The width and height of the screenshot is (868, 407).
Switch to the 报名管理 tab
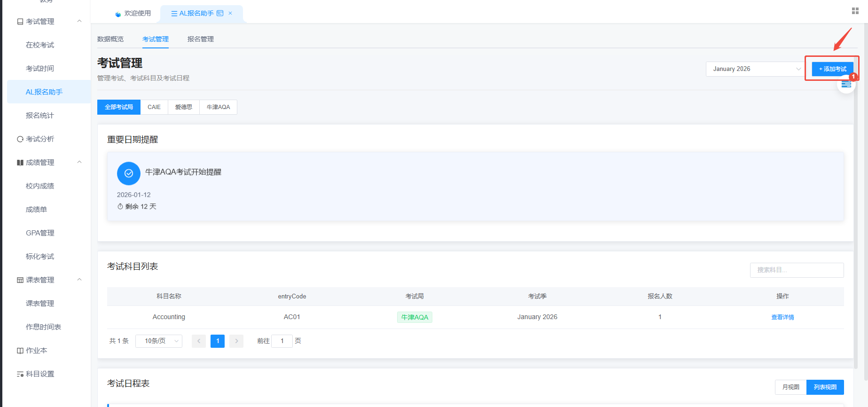point(201,39)
